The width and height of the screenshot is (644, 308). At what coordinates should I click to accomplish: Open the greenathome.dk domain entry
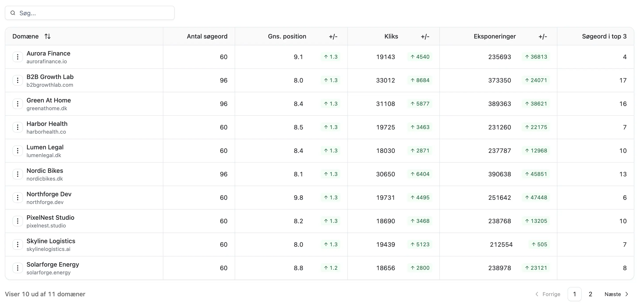[x=47, y=108]
